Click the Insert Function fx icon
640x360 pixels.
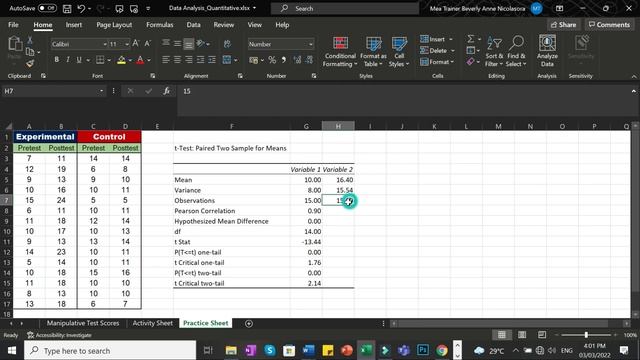click(167, 91)
